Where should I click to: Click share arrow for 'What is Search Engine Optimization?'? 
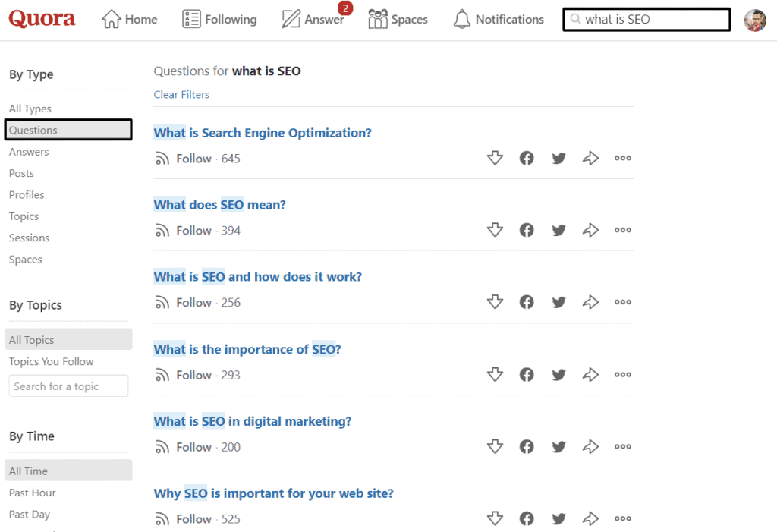point(590,158)
